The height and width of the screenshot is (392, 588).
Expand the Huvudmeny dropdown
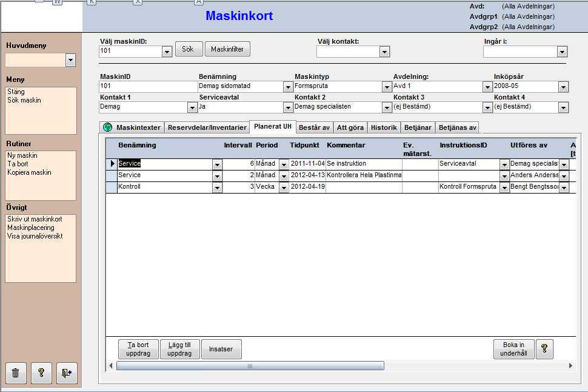coord(70,60)
